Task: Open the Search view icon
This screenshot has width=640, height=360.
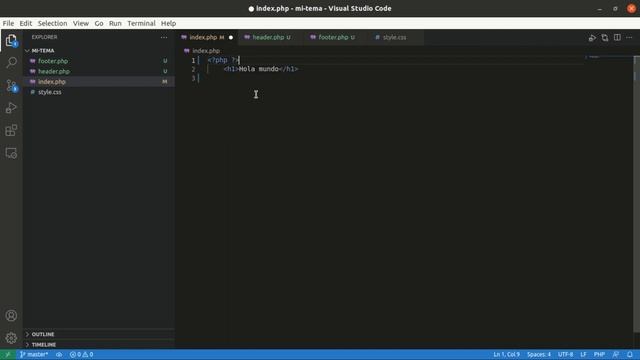Action: 11,62
